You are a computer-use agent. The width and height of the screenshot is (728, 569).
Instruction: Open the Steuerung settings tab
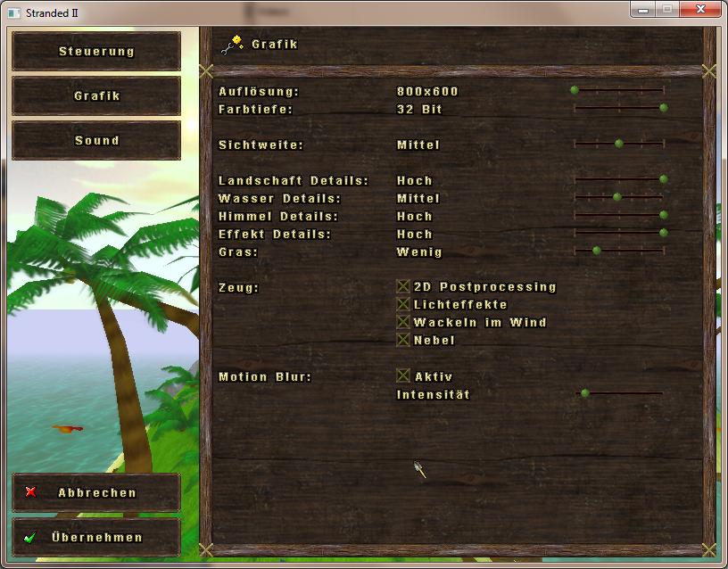(x=96, y=51)
